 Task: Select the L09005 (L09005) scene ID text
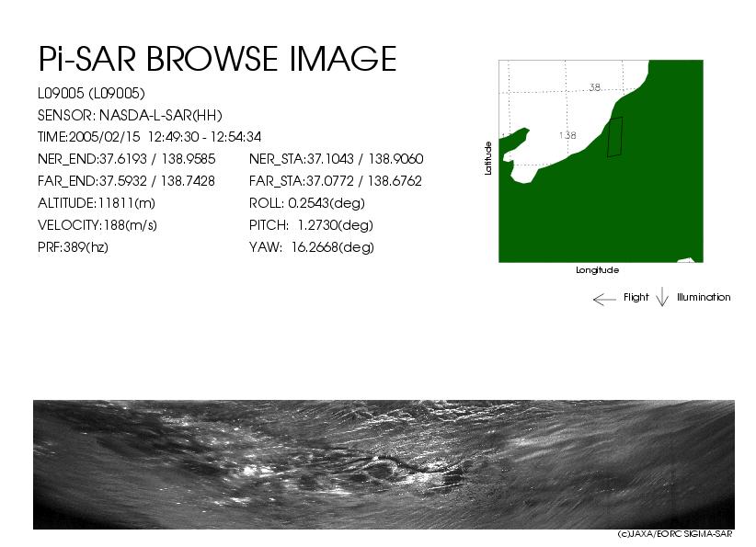[x=91, y=94]
